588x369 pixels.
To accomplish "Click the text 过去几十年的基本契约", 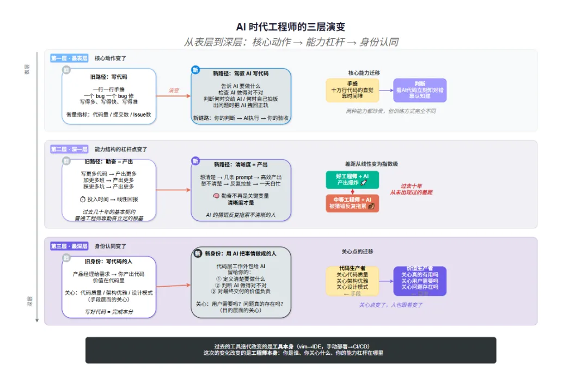I will pyautogui.click(x=109, y=211).
